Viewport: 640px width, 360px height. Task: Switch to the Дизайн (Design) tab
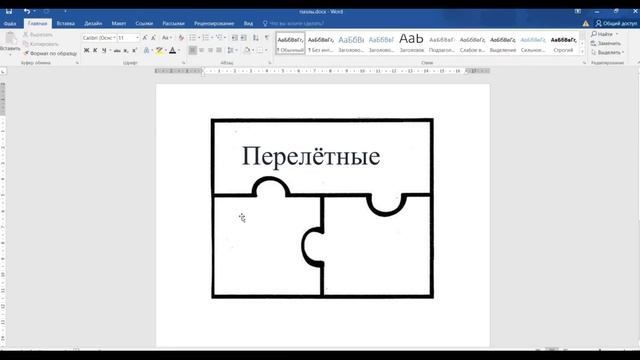[93, 24]
